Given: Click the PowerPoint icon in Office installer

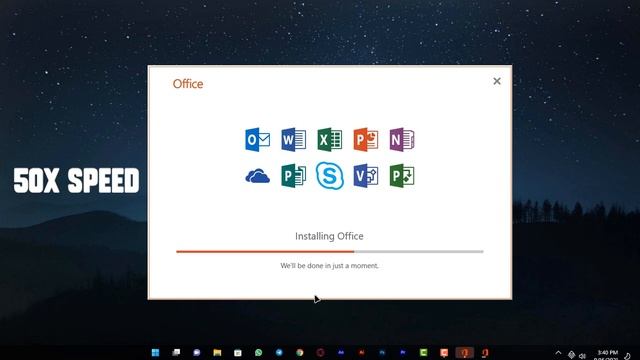Looking at the screenshot, I should pos(366,140).
